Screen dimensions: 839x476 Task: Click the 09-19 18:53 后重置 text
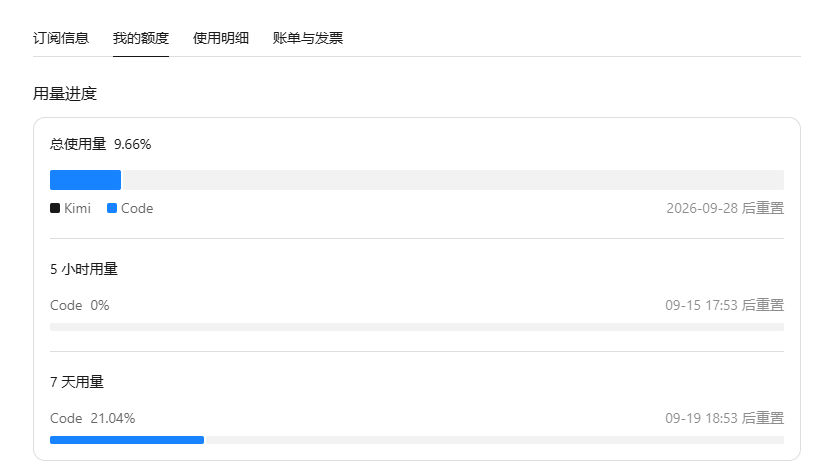pyautogui.click(x=724, y=418)
